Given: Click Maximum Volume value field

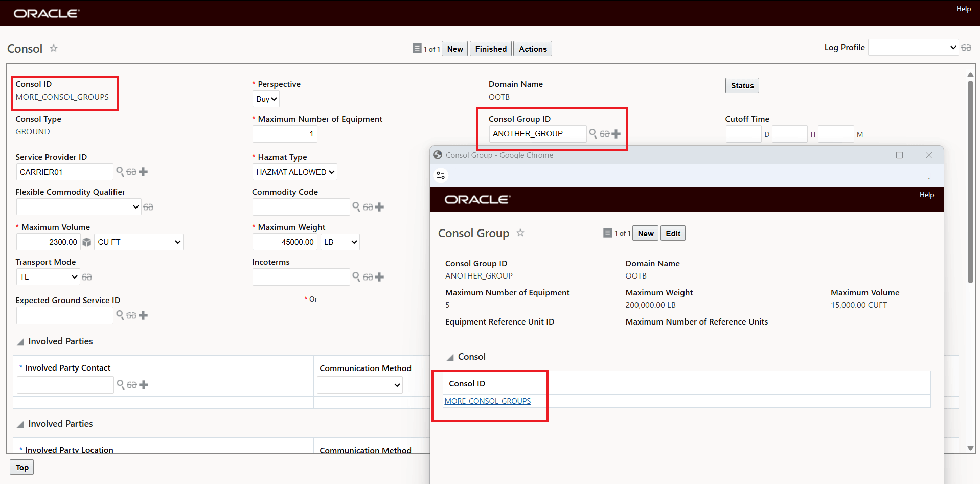Looking at the screenshot, I should (49, 242).
